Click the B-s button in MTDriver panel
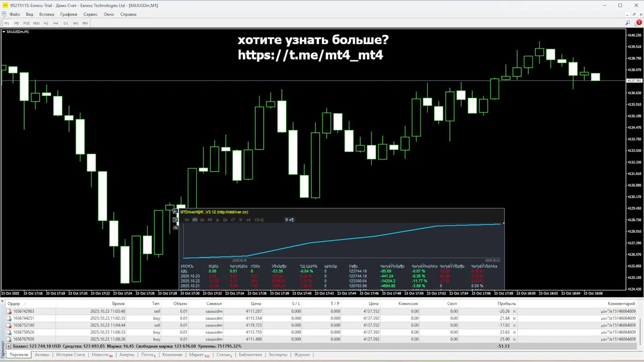 289,220
